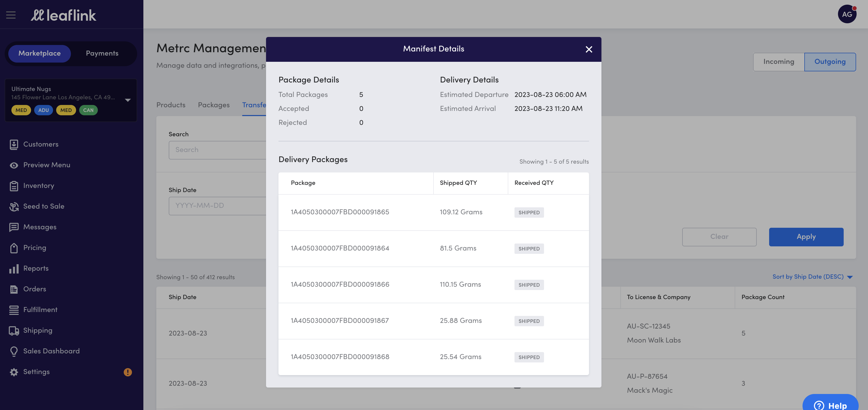Click the Settings warning alert badge
This screenshot has width=868, height=410.
[x=128, y=372]
